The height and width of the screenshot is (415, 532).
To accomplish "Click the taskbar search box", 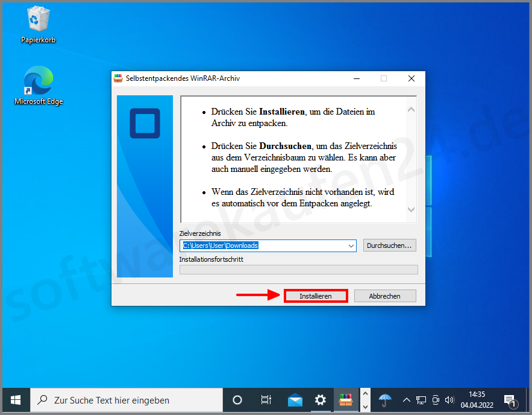I will pyautogui.click(x=127, y=400).
